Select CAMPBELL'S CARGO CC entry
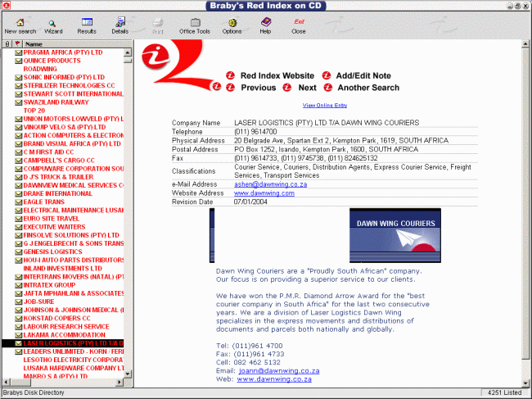 pos(59,161)
